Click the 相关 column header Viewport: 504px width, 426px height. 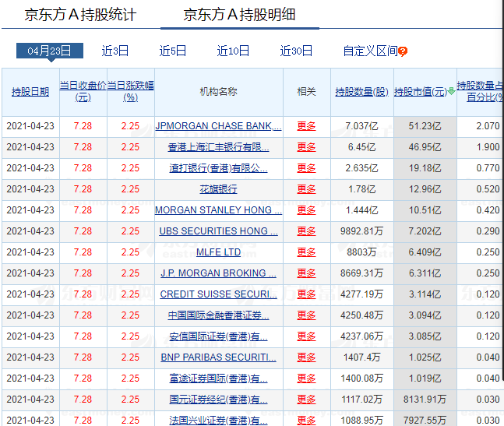306,92
